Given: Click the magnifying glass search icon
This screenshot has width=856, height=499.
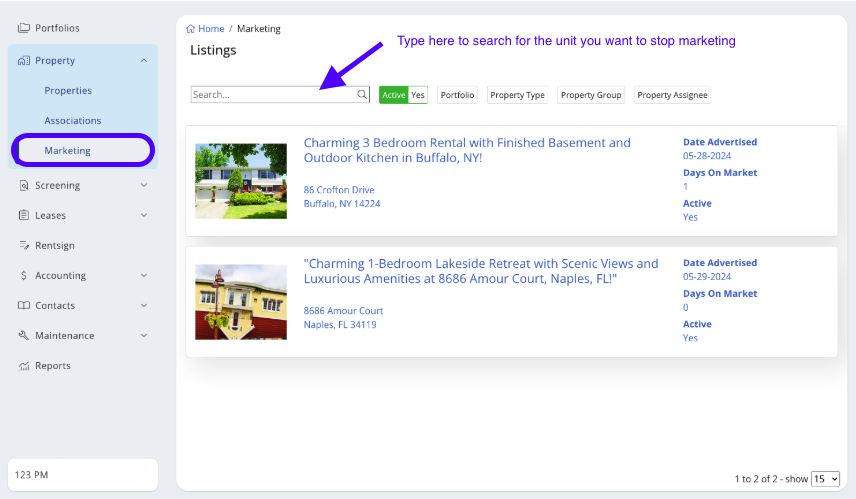Looking at the screenshot, I should tap(362, 95).
